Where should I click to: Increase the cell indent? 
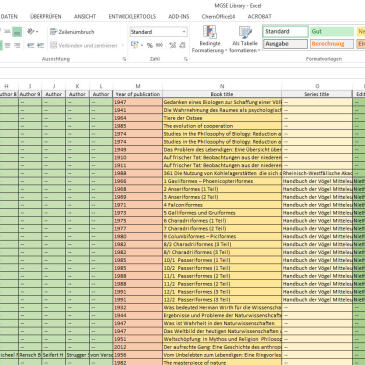point(41,45)
